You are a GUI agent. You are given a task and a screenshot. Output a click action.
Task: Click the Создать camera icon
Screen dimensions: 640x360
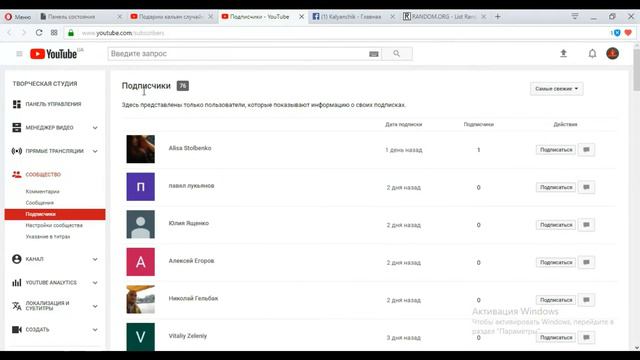click(16, 329)
